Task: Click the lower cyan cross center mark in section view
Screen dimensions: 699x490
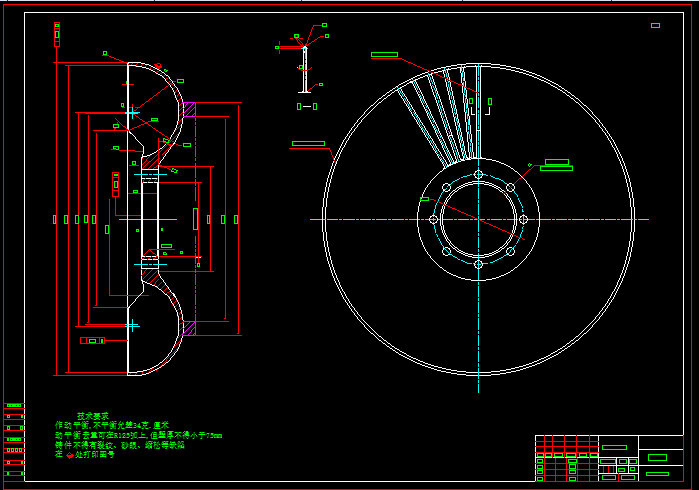Action: (x=132, y=326)
